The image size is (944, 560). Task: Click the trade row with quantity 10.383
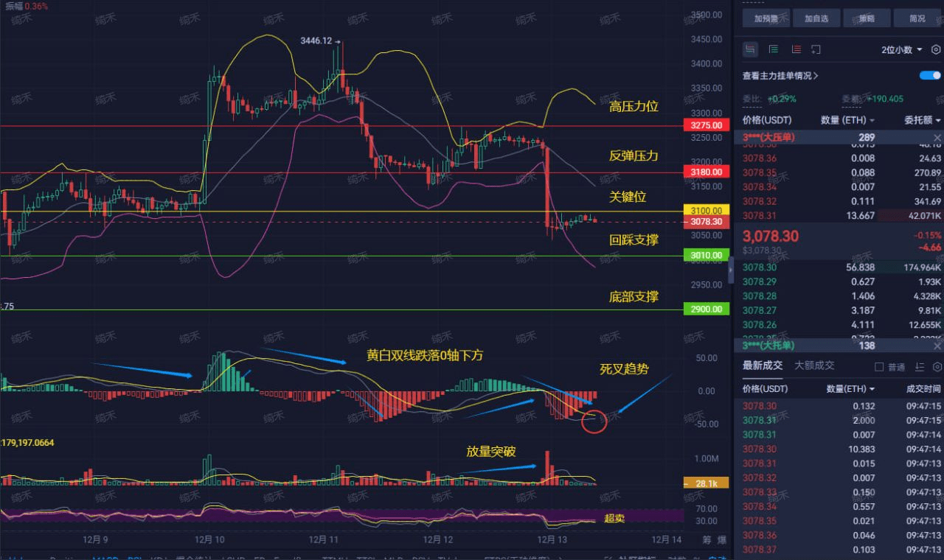point(839,449)
